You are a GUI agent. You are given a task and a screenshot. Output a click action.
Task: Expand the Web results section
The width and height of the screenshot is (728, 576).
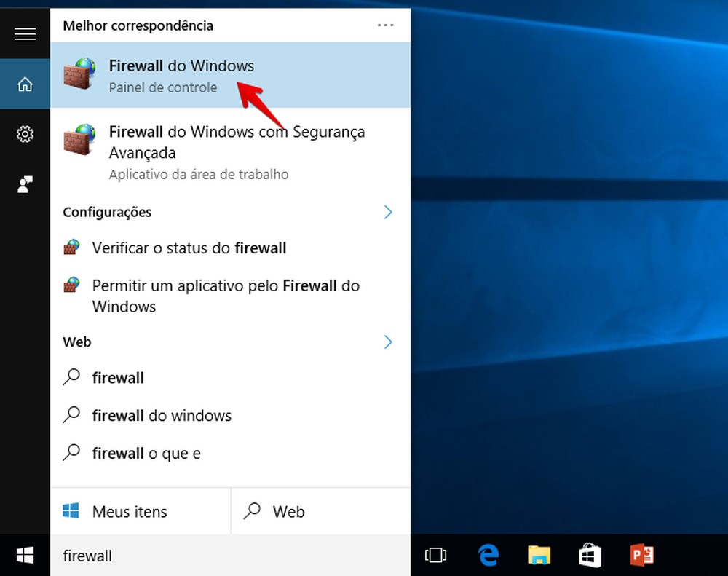pos(388,342)
